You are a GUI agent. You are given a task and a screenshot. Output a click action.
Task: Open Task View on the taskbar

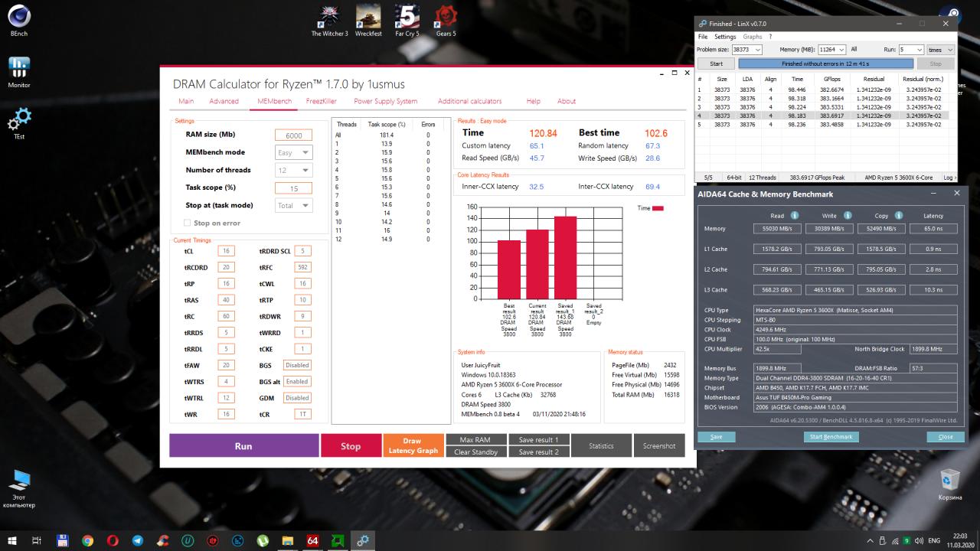click(x=37, y=540)
